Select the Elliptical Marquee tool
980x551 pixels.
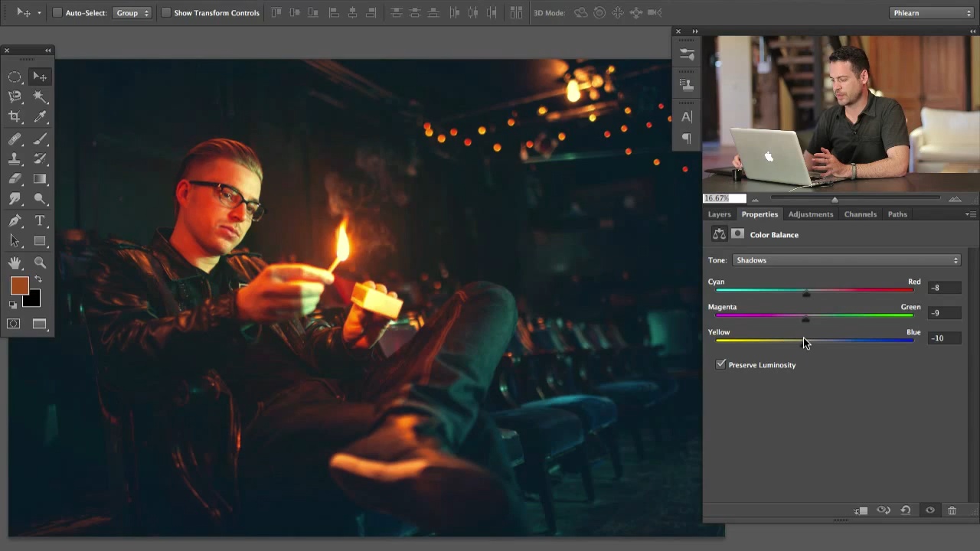point(15,77)
